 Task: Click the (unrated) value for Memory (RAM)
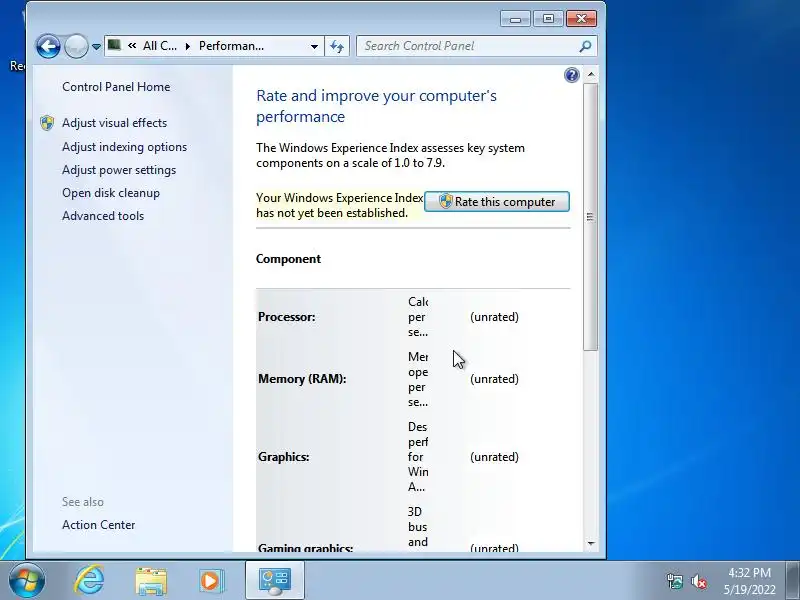click(494, 379)
